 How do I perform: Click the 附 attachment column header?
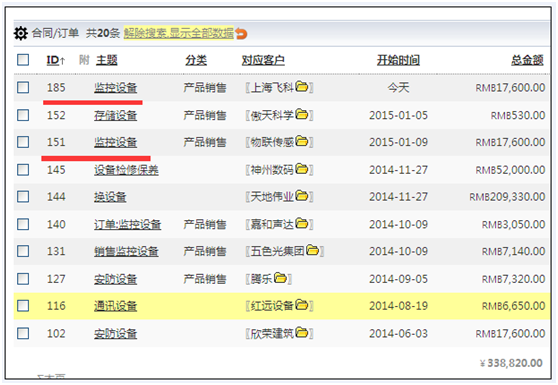(84, 60)
